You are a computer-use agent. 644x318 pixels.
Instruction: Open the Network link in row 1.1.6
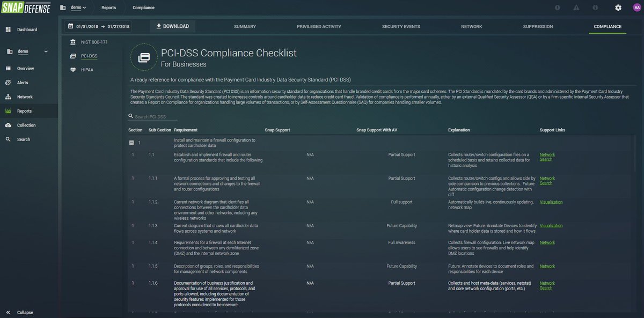[547, 283]
